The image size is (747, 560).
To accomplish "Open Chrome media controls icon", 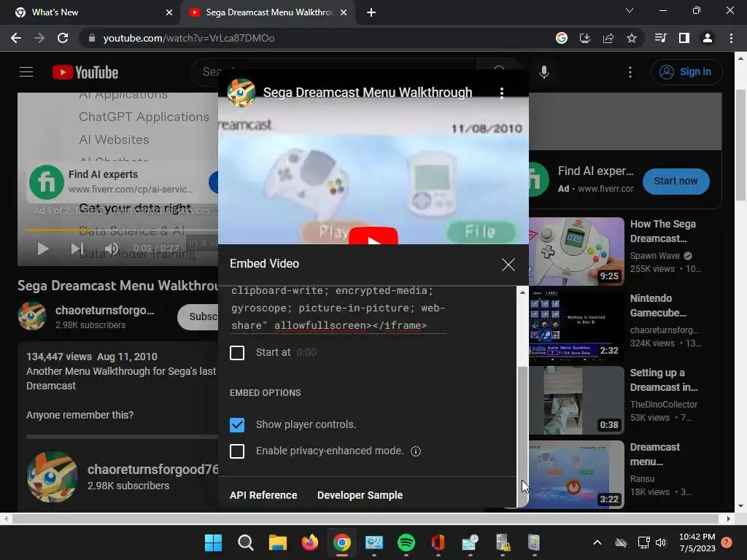I will pyautogui.click(x=660, y=38).
